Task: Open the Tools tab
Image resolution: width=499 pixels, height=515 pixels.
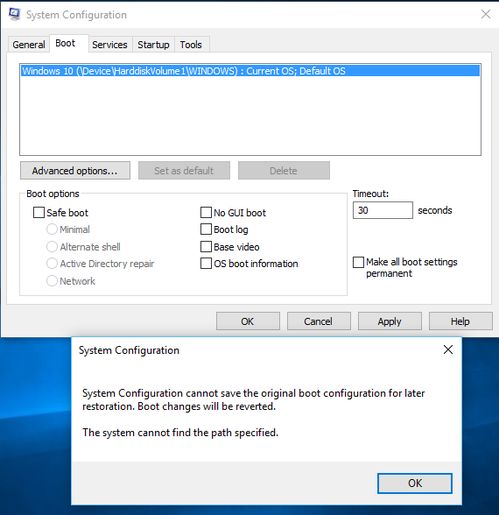Action: (191, 44)
